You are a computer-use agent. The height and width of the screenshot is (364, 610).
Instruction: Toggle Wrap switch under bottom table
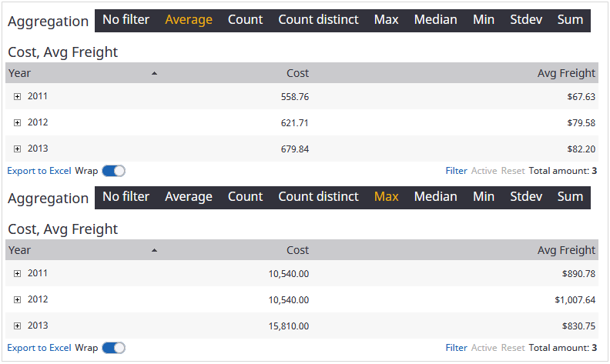pyautogui.click(x=113, y=348)
